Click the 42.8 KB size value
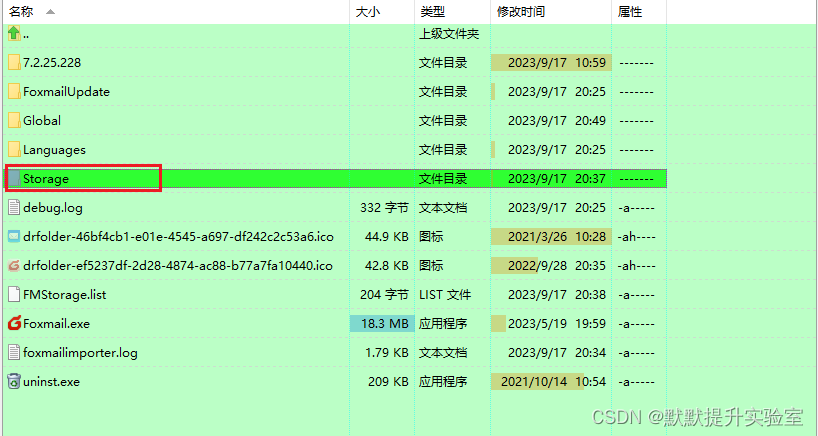818x436 pixels. tap(387, 265)
